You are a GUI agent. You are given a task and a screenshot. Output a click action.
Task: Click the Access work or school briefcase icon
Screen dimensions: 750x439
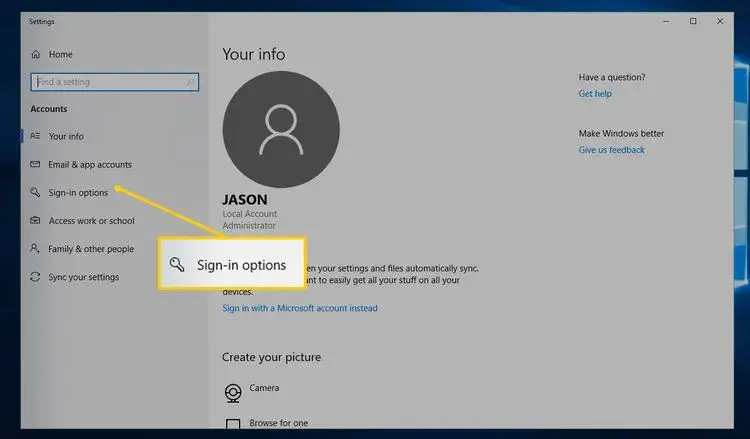pyautogui.click(x=36, y=221)
